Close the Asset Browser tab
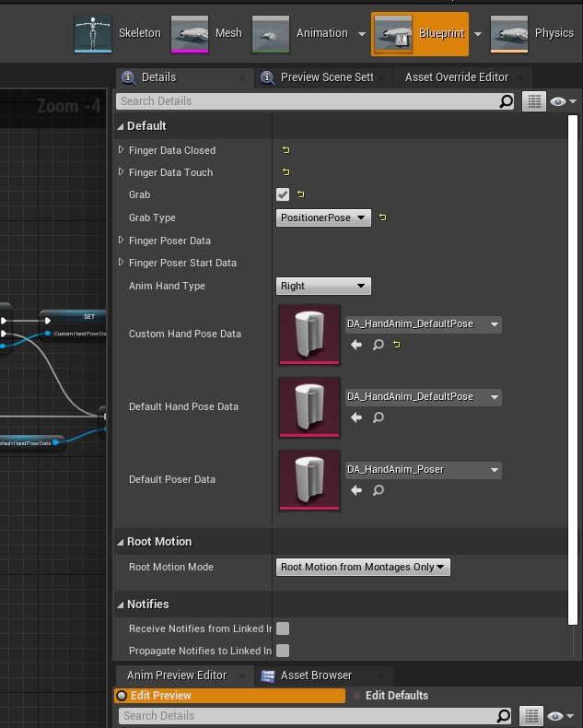583x728 pixels. click(381, 676)
